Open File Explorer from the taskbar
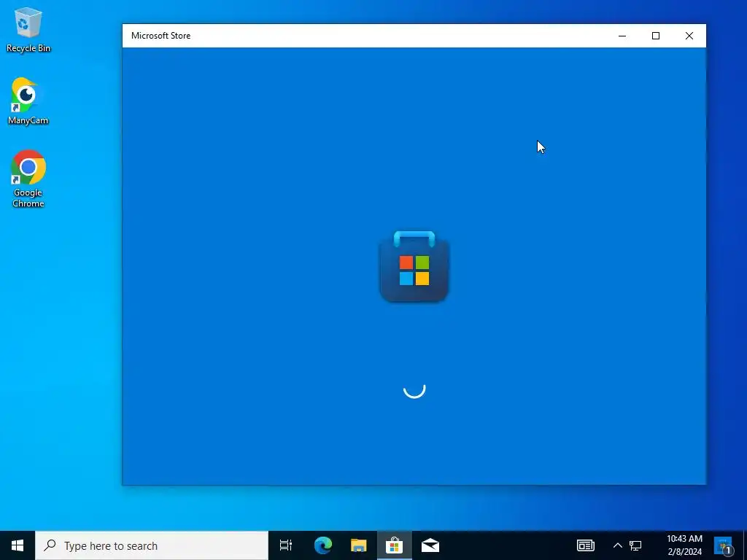747x560 pixels. (359, 545)
